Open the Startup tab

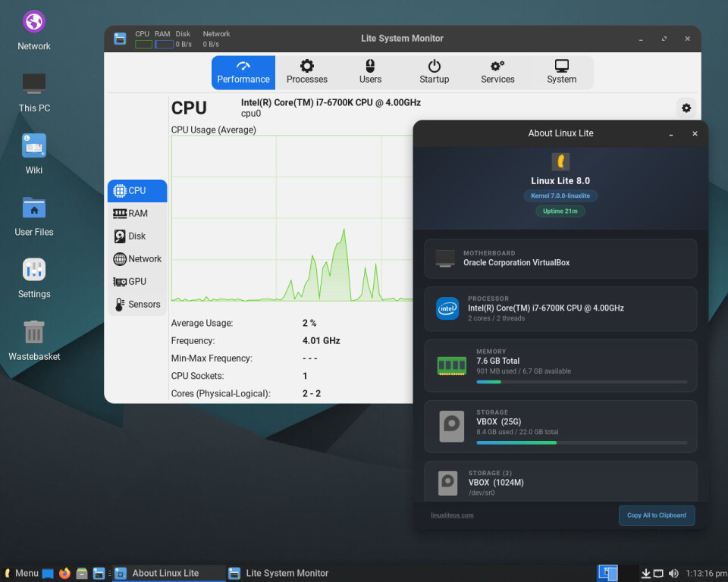(434, 73)
